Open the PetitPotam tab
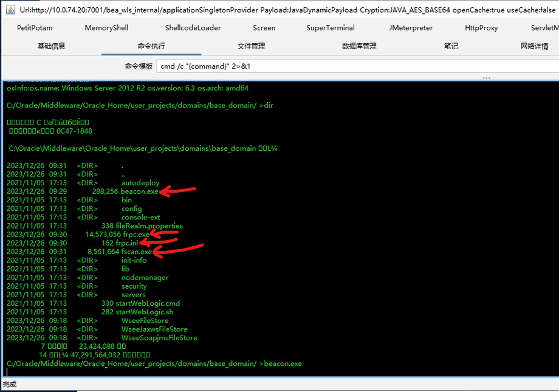The width and height of the screenshot is (559, 392). (35, 28)
